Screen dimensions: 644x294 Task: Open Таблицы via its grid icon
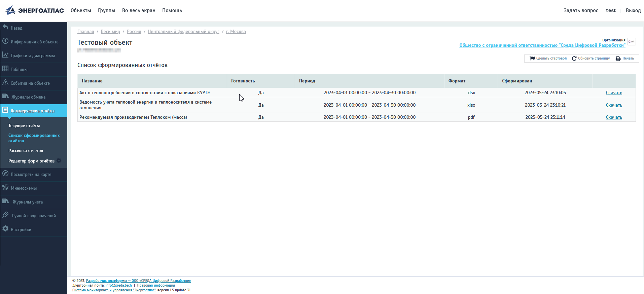click(x=5, y=69)
